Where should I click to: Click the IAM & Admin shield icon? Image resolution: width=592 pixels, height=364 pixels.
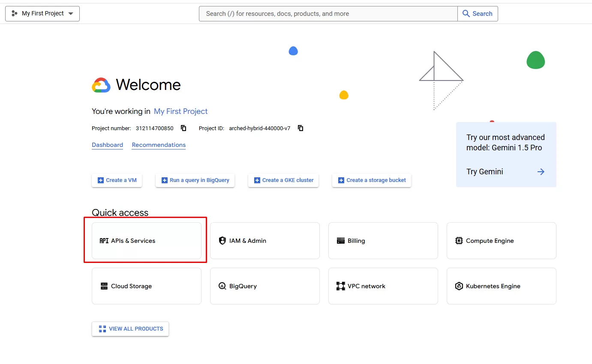[222, 241]
